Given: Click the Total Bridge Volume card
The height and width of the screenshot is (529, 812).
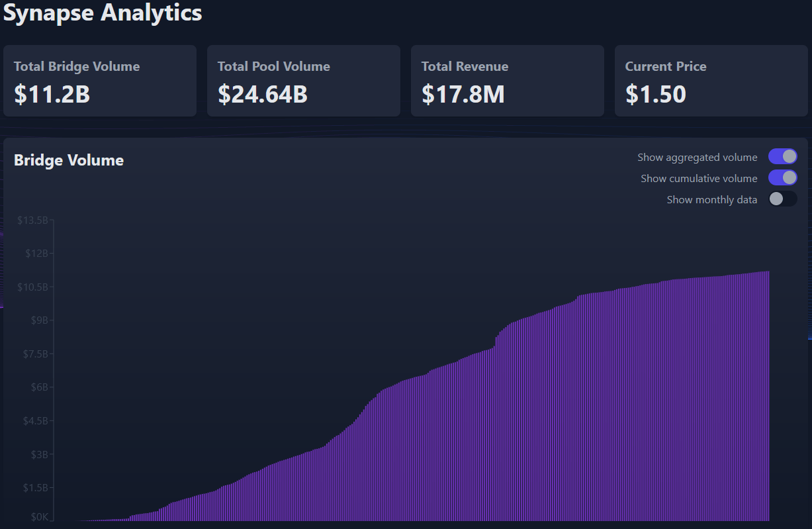Looking at the screenshot, I should [x=100, y=81].
